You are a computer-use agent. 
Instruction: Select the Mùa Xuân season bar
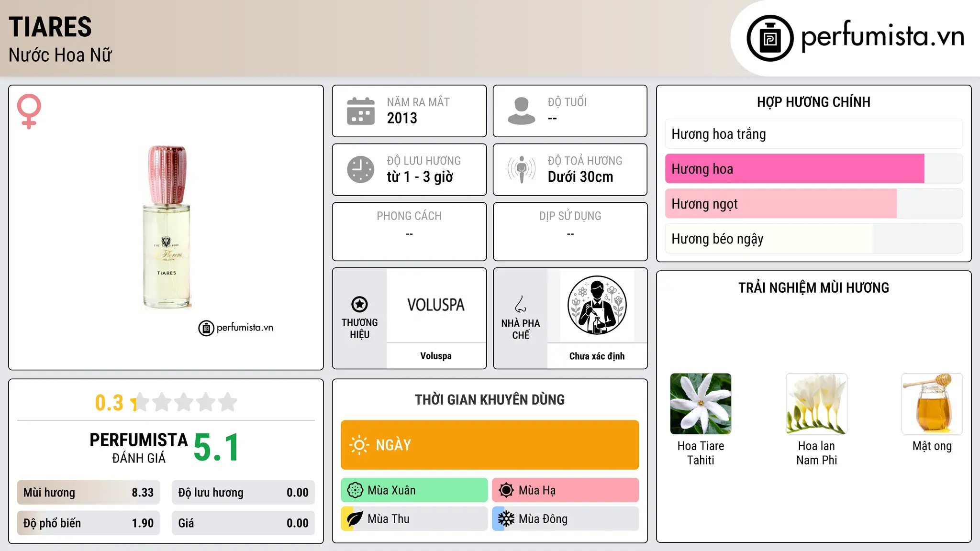(414, 490)
